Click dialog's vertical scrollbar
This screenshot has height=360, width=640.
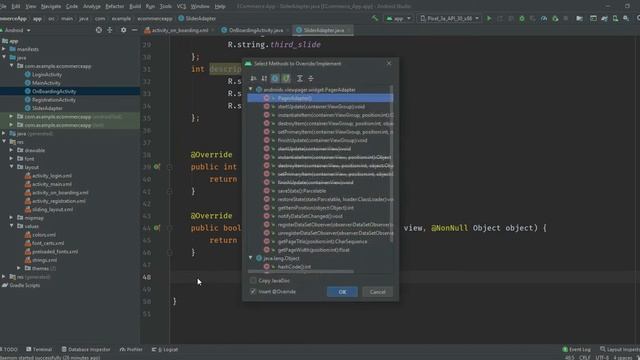[x=391, y=163]
